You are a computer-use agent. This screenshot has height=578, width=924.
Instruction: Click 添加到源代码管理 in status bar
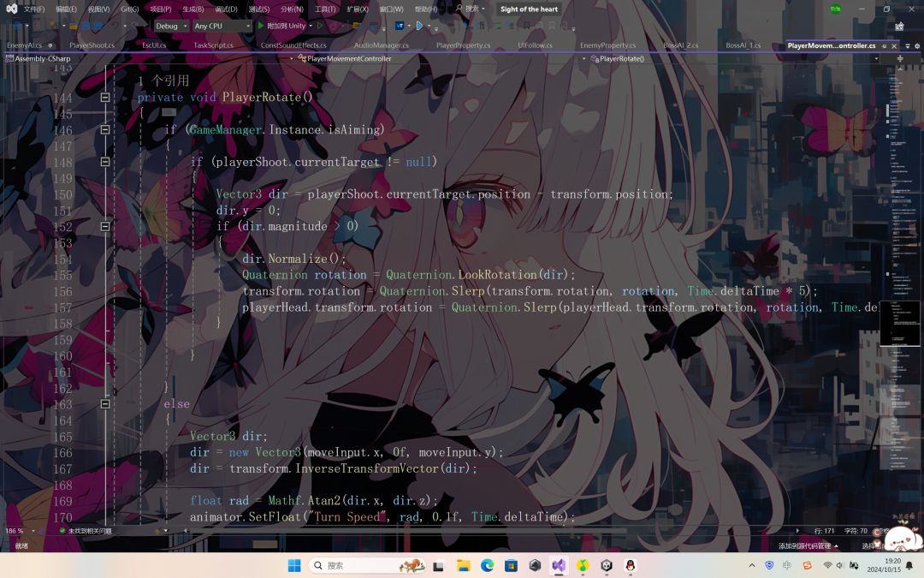click(808, 545)
